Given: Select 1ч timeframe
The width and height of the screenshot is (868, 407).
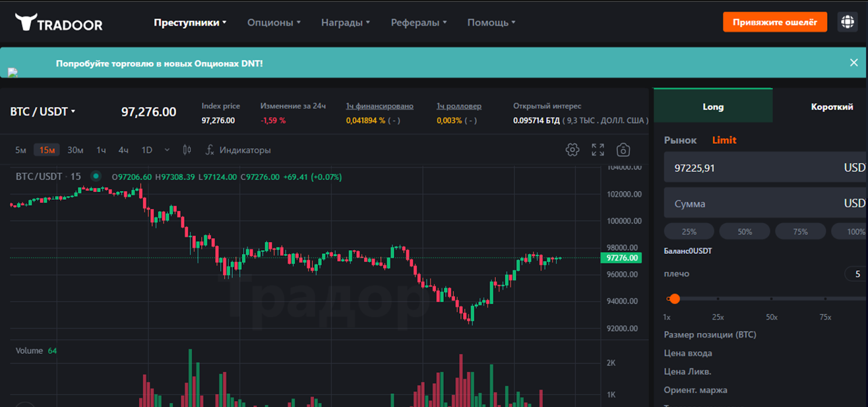Looking at the screenshot, I should pos(101,150).
